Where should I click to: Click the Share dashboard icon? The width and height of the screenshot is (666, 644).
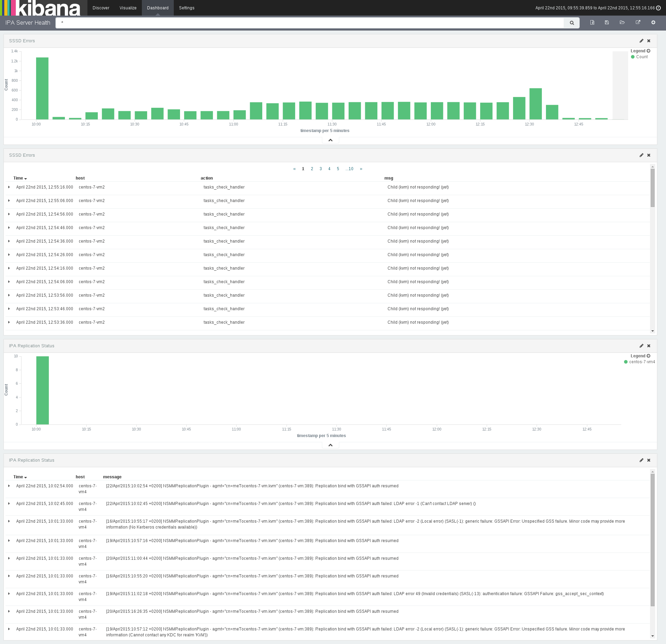[x=638, y=23]
